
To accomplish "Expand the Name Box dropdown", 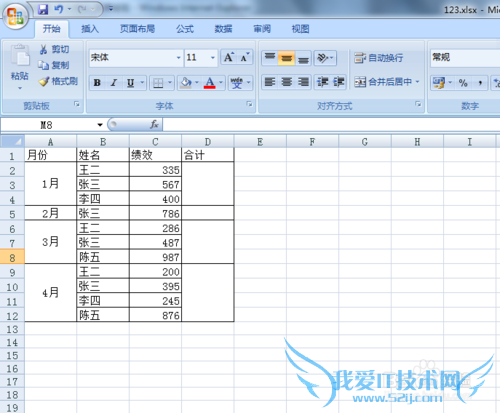I will (100, 125).
